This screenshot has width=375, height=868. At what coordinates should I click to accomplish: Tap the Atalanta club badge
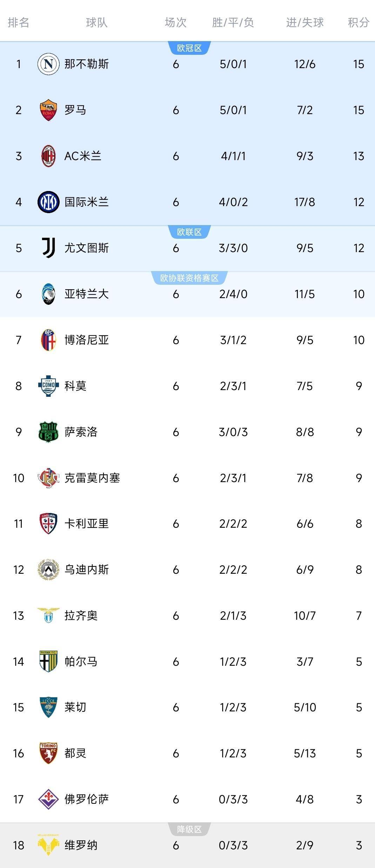(x=48, y=294)
